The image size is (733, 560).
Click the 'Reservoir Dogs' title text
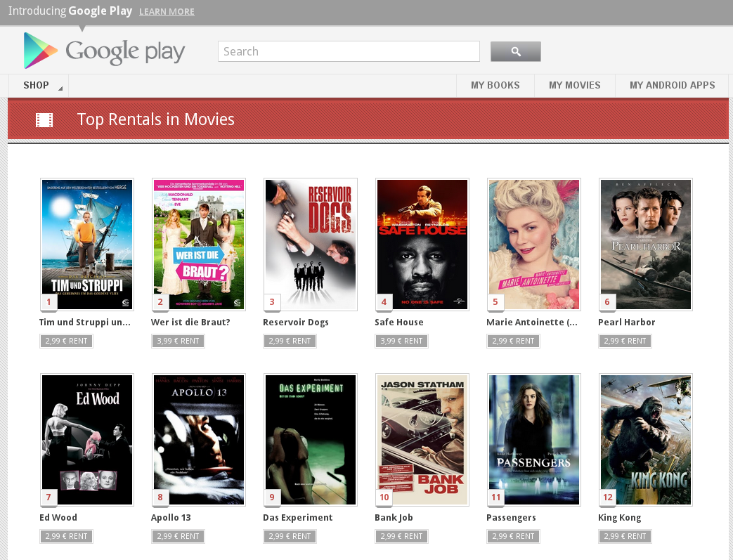point(295,322)
